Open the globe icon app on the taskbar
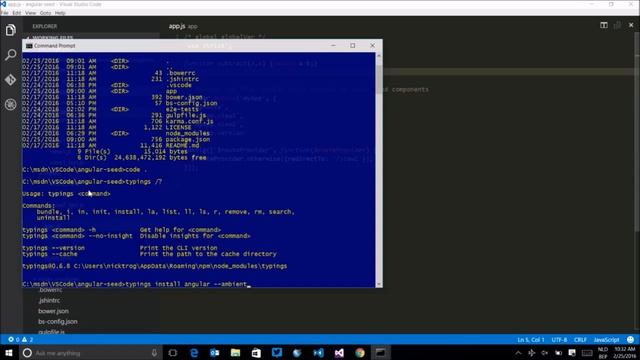 (x=297, y=353)
